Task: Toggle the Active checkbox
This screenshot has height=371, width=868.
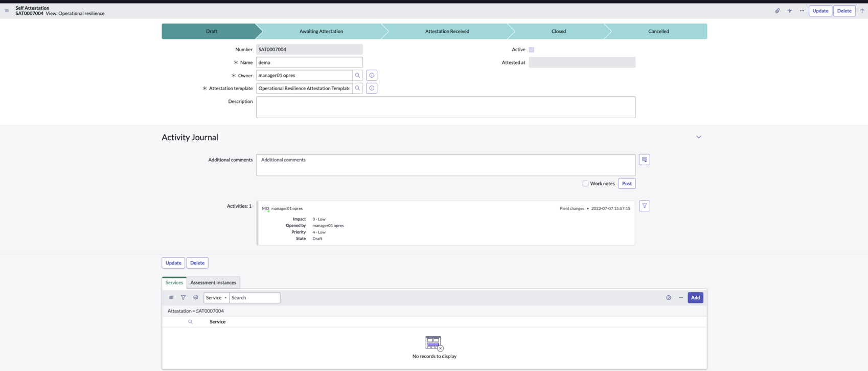Action: click(x=532, y=50)
